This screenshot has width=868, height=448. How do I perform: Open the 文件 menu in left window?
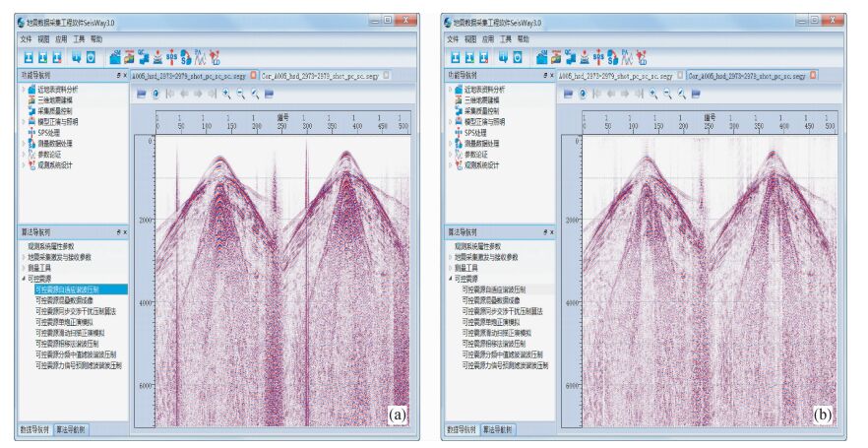(x=27, y=38)
